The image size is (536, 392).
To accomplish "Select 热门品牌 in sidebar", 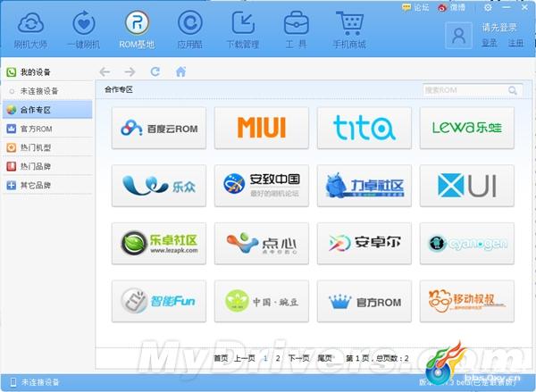I will click(47, 166).
